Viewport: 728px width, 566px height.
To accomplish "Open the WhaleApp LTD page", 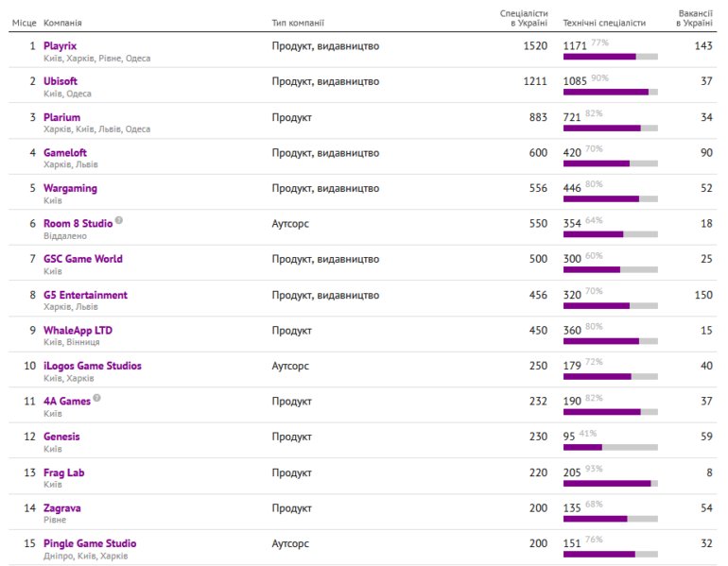I will click(78, 331).
